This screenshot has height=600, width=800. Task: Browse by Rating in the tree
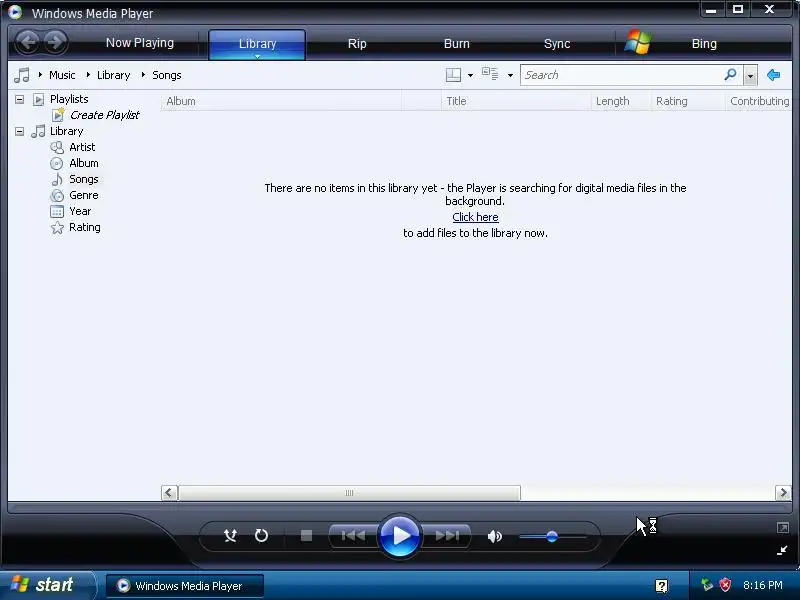[x=85, y=227]
